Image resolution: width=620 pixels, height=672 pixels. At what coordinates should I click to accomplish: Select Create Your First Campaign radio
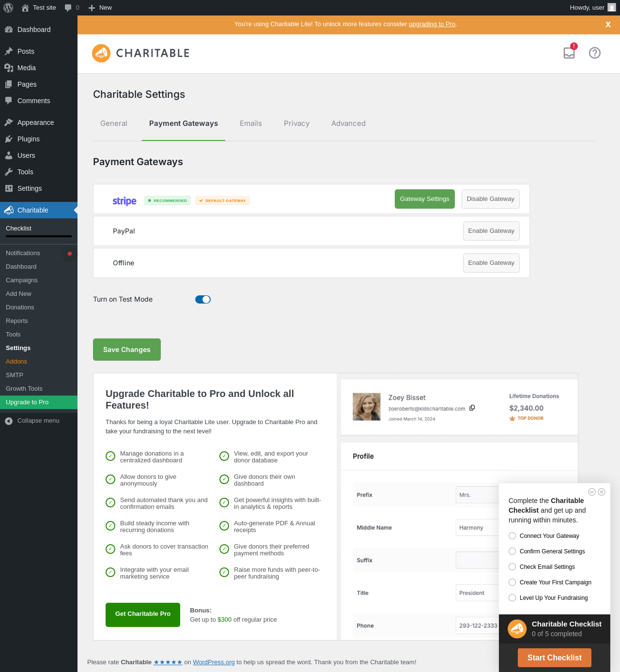512,582
